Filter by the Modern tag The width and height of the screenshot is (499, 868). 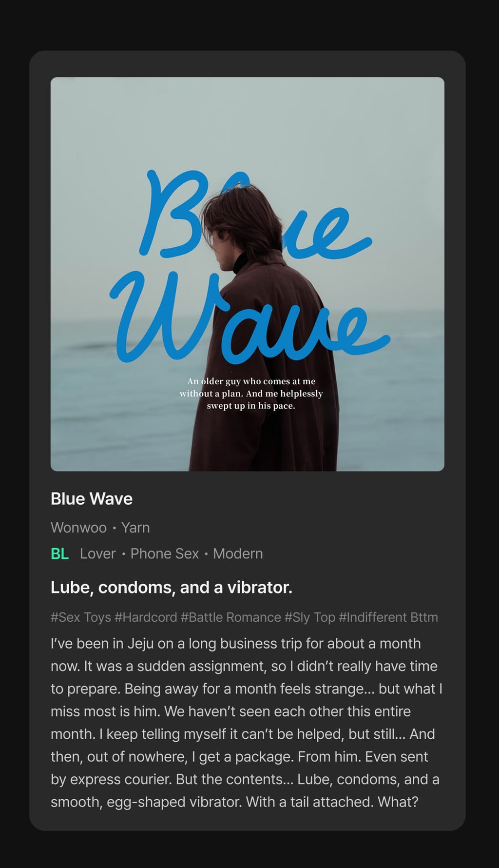(x=238, y=554)
